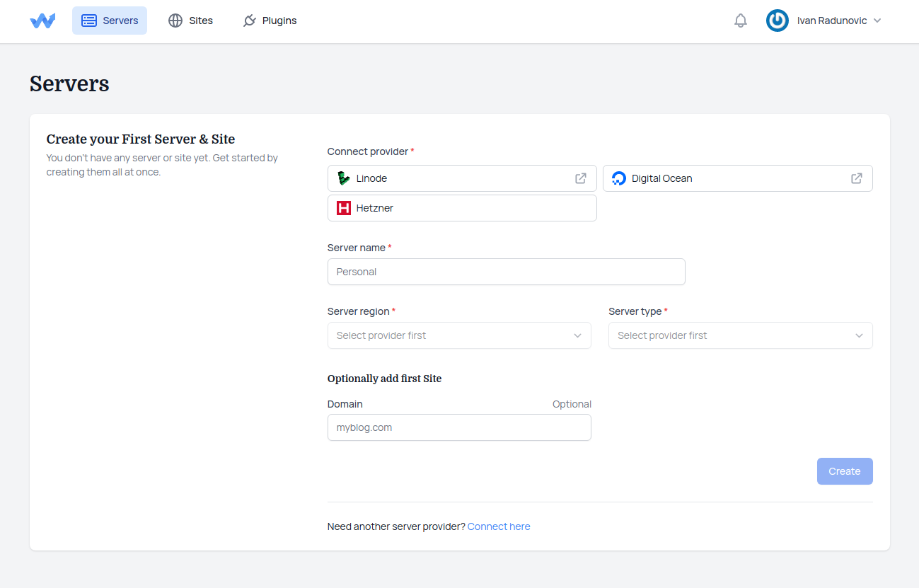Click the Servers page heading
Screen dimensions: 919x588
69,83
